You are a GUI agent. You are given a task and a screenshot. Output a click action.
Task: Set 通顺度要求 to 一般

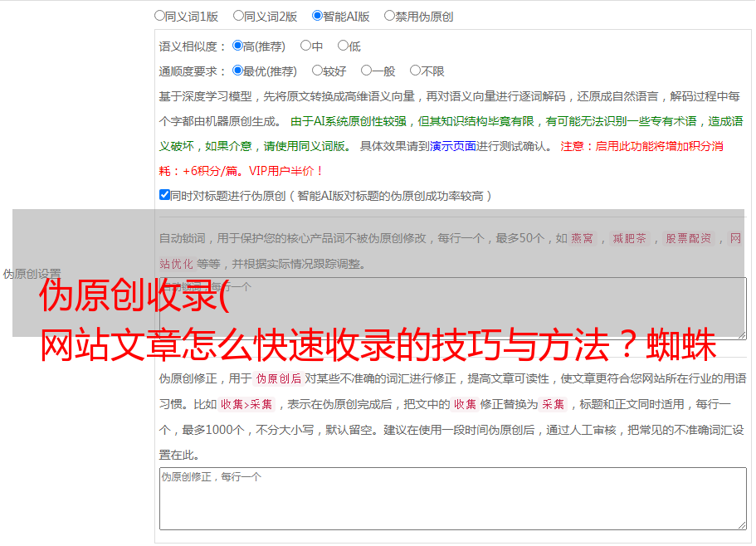(x=366, y=71)
